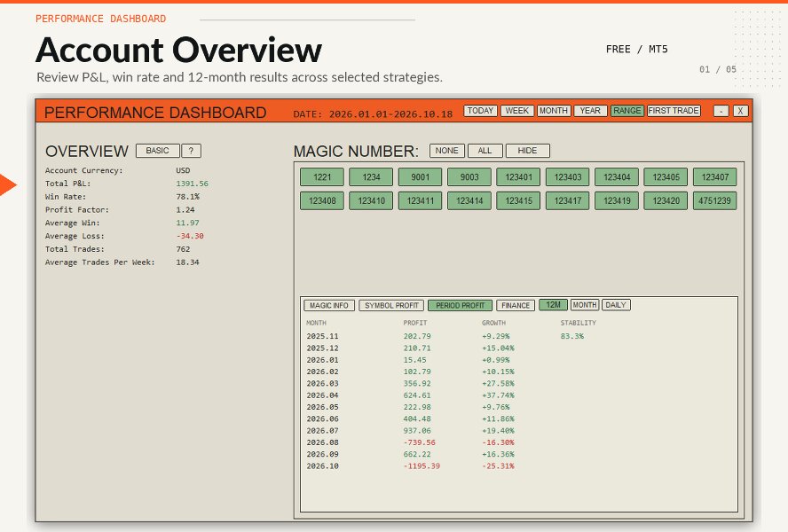Viewport: 788px width, 532px height.
Task: Select the MONTH period view
Action: [x=585, y=304]
